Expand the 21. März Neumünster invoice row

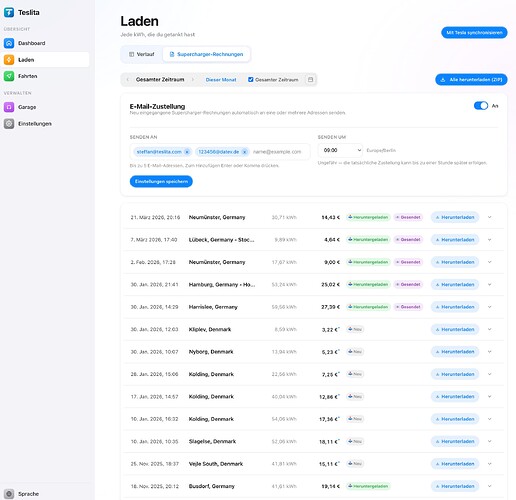tap(489, 217)
